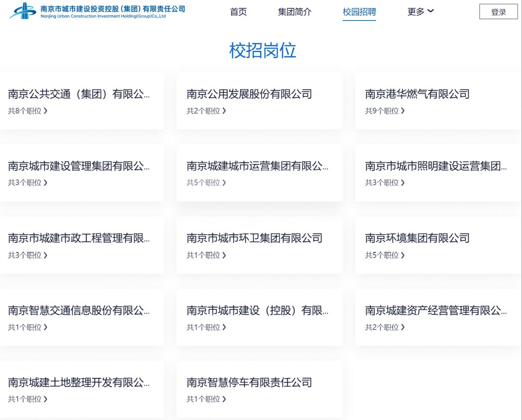View 共1个职位 under 南京智慧交通信息

(x=27, y=327)
